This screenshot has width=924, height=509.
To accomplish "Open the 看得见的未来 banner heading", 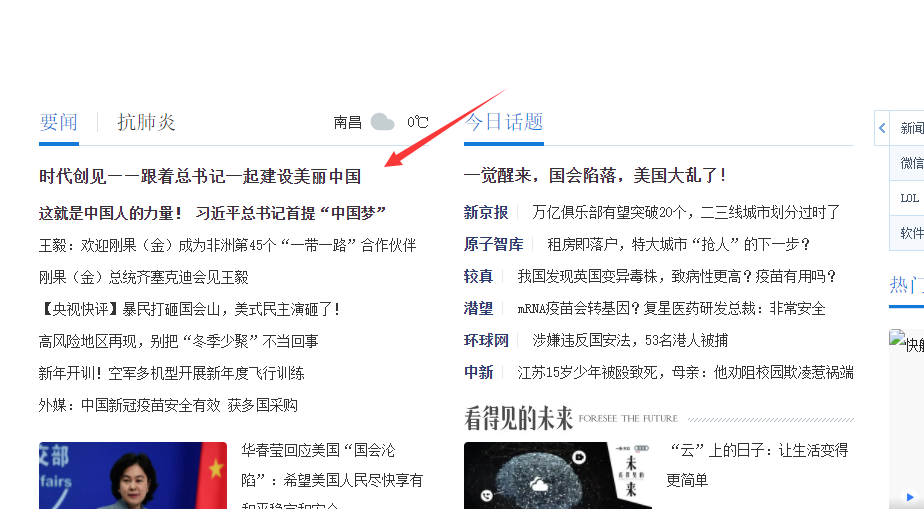I will tap(518, 418).
